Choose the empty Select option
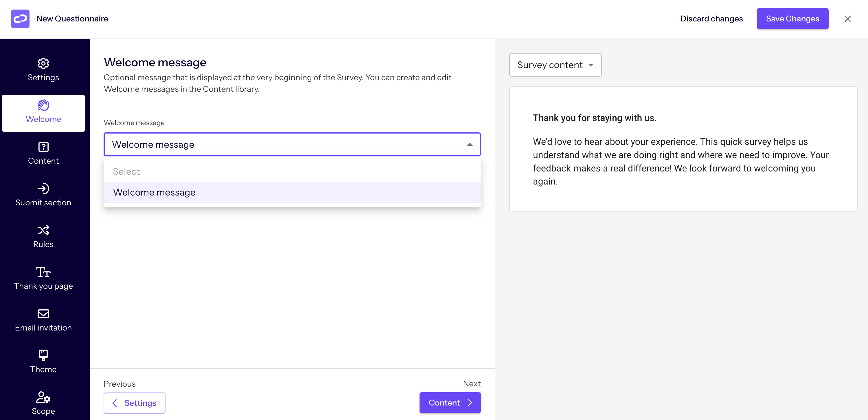Screen dimensions: 868x420 [292, 171]
